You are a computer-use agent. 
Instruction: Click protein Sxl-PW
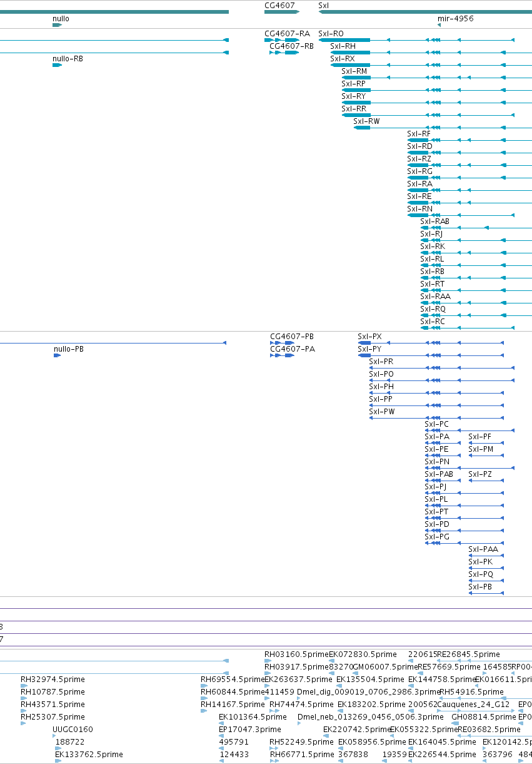382,412
